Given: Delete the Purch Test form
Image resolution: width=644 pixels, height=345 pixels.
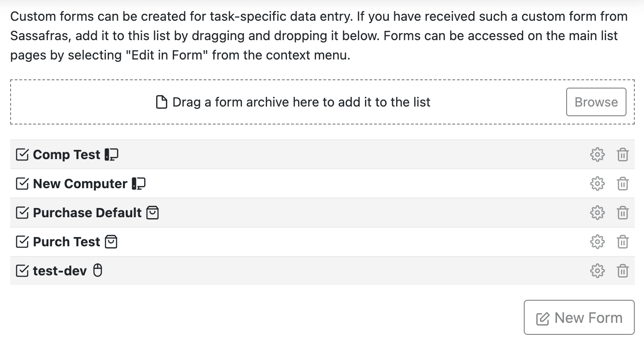Looking at the screenshot, I should [623, 242].
